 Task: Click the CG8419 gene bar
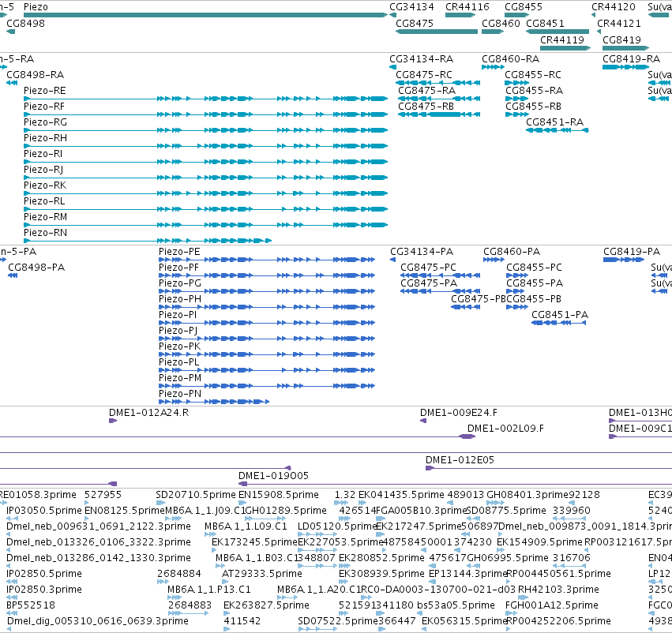[625, 48]
